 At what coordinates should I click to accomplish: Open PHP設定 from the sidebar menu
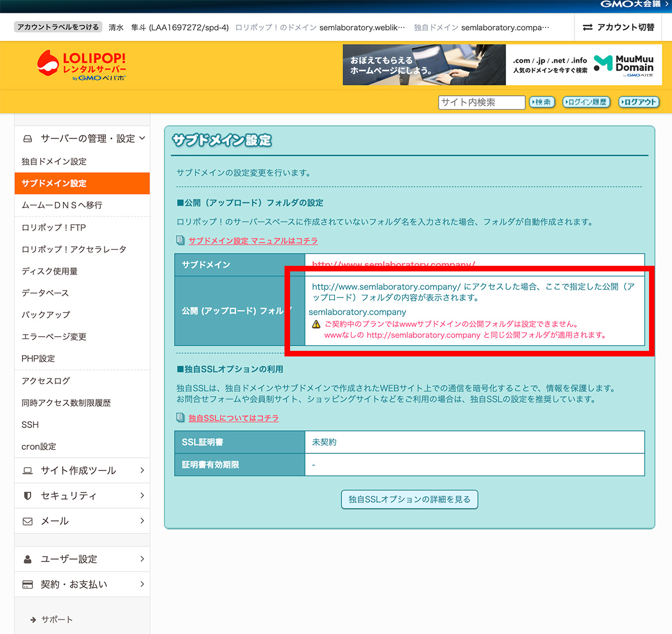(x=38, y=358)
